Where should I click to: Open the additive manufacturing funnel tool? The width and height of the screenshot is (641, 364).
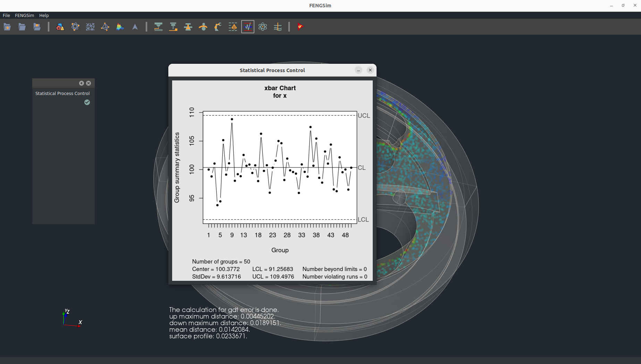pos(158,27)
